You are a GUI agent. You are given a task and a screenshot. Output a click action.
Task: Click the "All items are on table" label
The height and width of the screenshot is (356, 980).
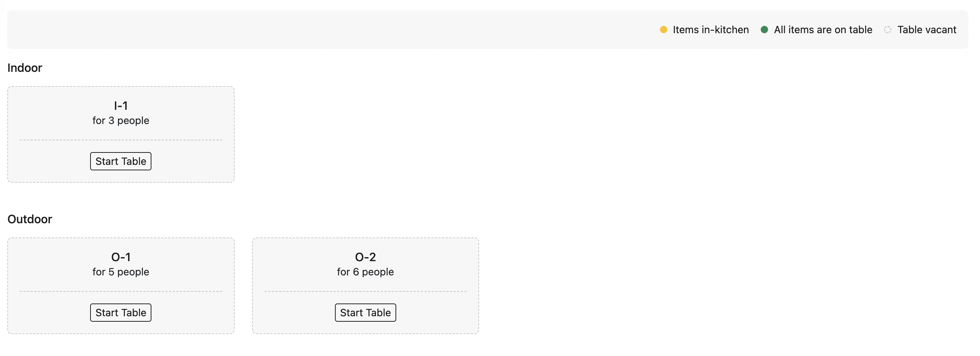tap(822, 30)
